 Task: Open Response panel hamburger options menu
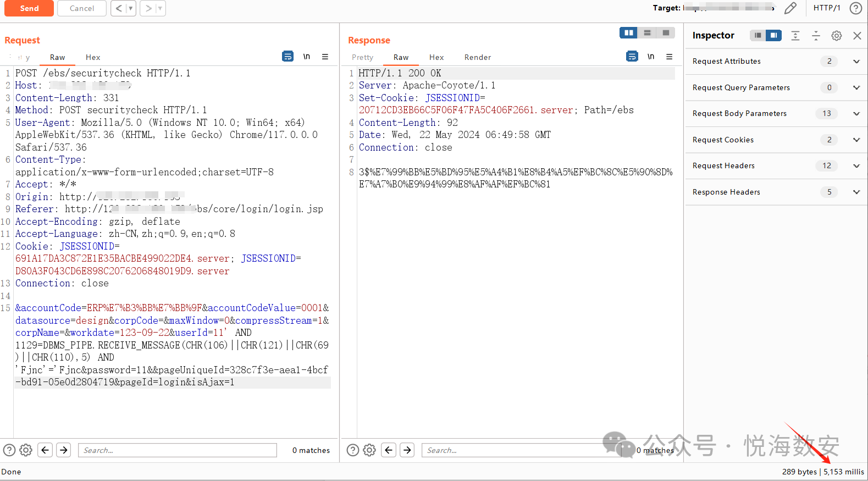coord(669,56)
